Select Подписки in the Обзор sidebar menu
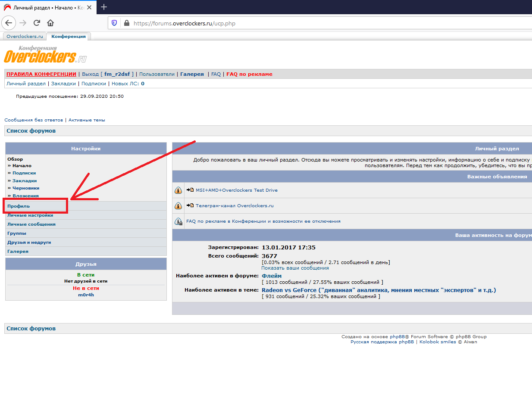This screenshot has height=398, width=532. pyautogui.click(x=24, y=173)
